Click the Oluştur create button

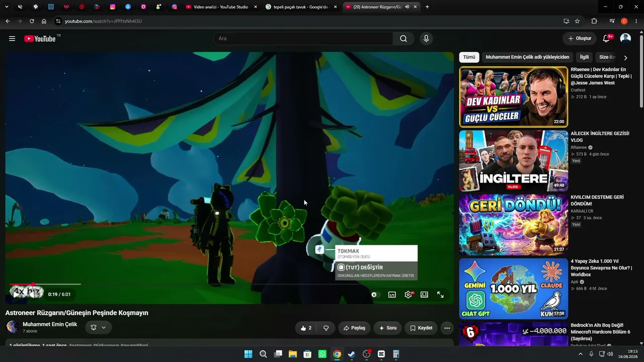click(x=580, y=39)
